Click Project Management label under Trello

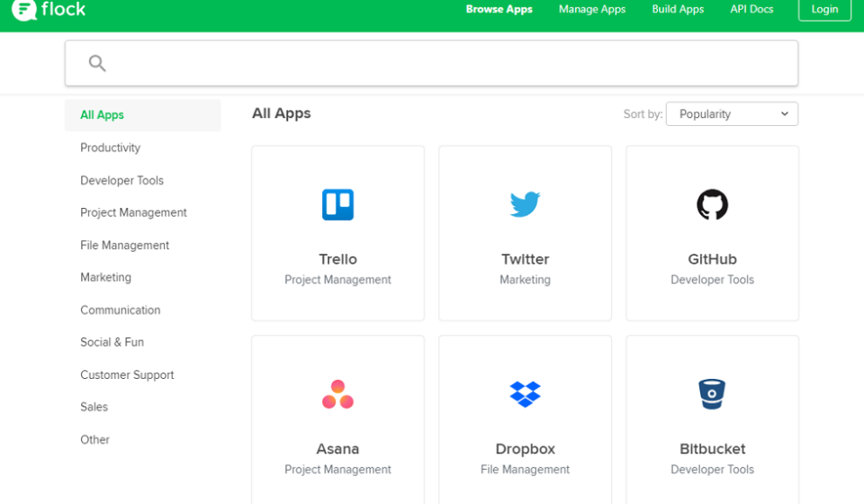point(337,280)
